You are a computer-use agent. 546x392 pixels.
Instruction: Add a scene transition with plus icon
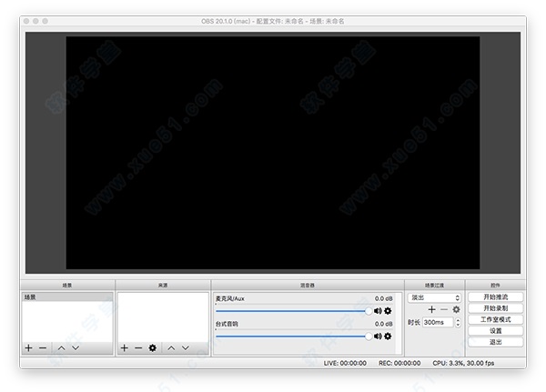pos(432,309)
